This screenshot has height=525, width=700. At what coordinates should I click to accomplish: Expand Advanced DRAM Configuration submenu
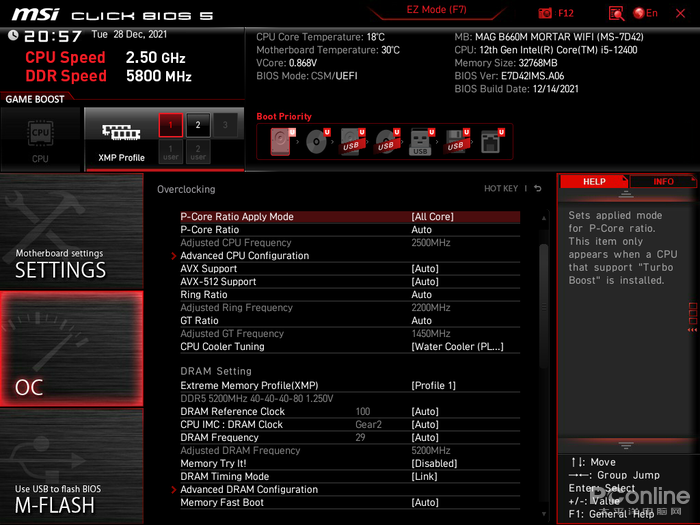(248, 490)
